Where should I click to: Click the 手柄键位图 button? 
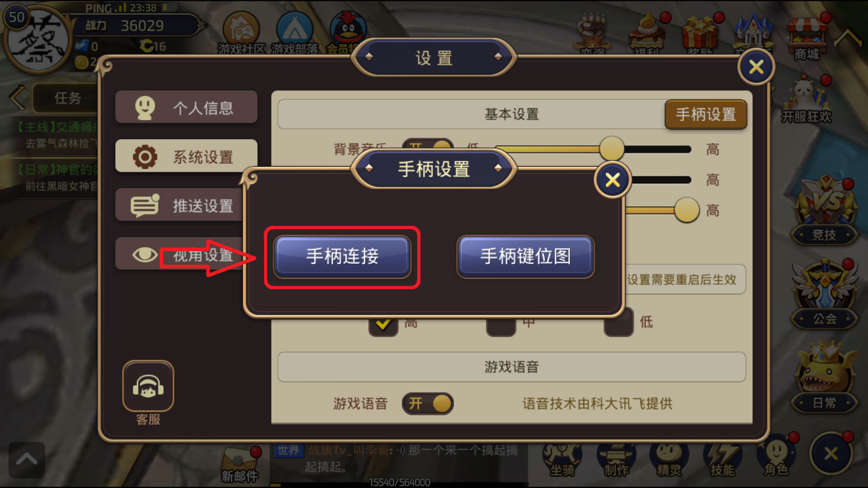point(525,256)
